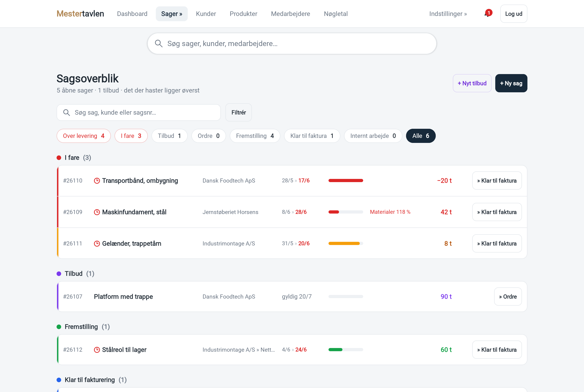Viewport: 584px width, 392px height.
Task: Select the Ordre filter chip
Action: pyautogui.click(x=209, y=136)
